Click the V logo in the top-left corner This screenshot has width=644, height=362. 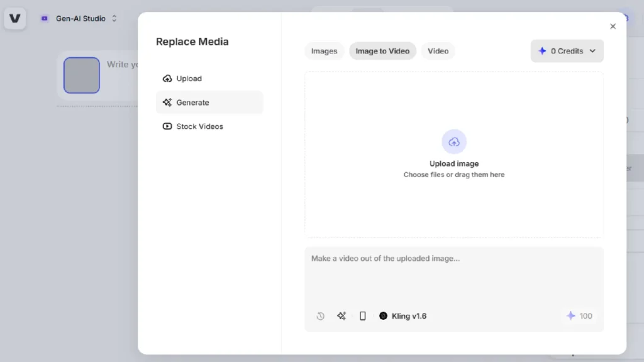pyautogui.click(x=14, y=18)
